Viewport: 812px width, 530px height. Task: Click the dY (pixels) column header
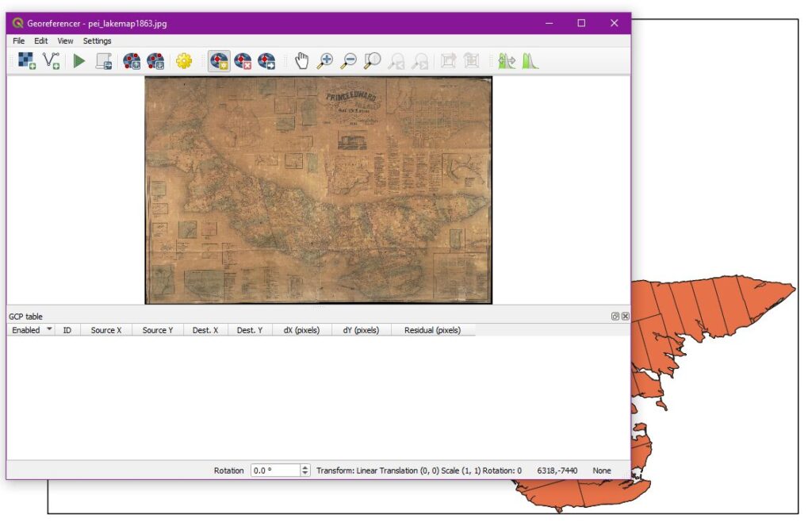362,330
